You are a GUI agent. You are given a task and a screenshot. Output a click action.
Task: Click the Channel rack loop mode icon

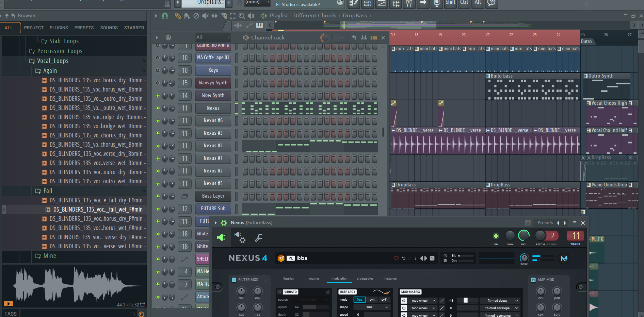click(168, 37)
